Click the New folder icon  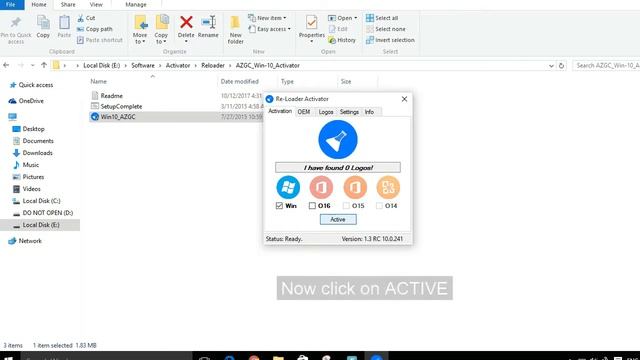click(235, 22)
